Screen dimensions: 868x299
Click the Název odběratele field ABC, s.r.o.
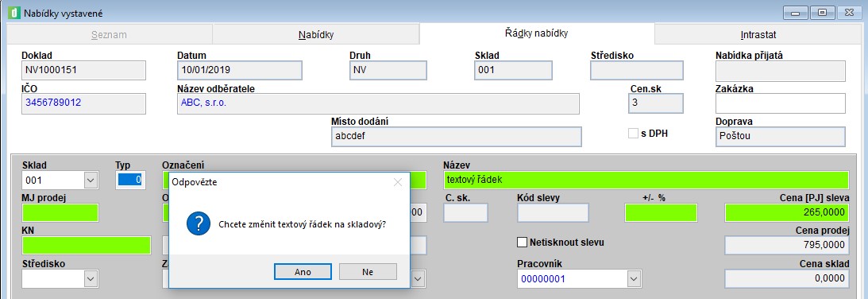378,103
